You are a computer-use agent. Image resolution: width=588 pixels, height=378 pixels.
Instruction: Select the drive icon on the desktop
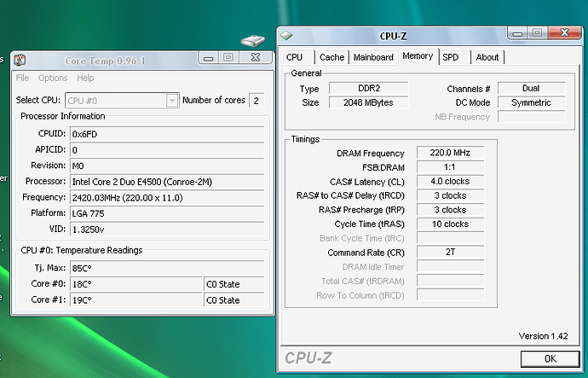(x=253, y=41)
